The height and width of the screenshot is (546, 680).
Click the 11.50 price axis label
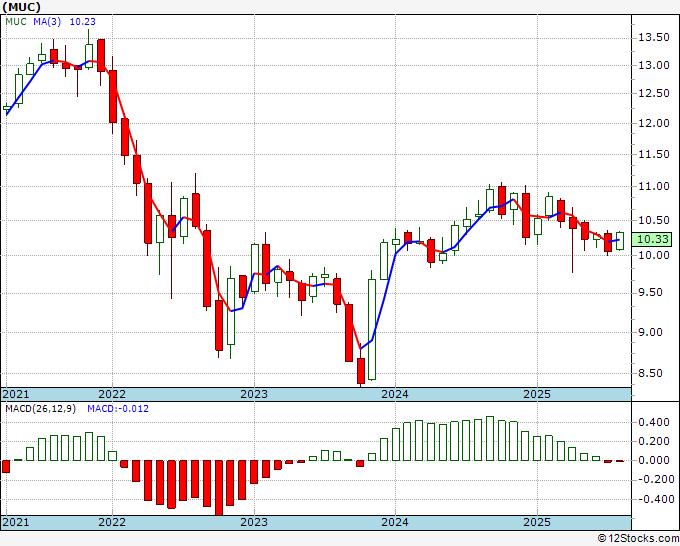(654, 154)
